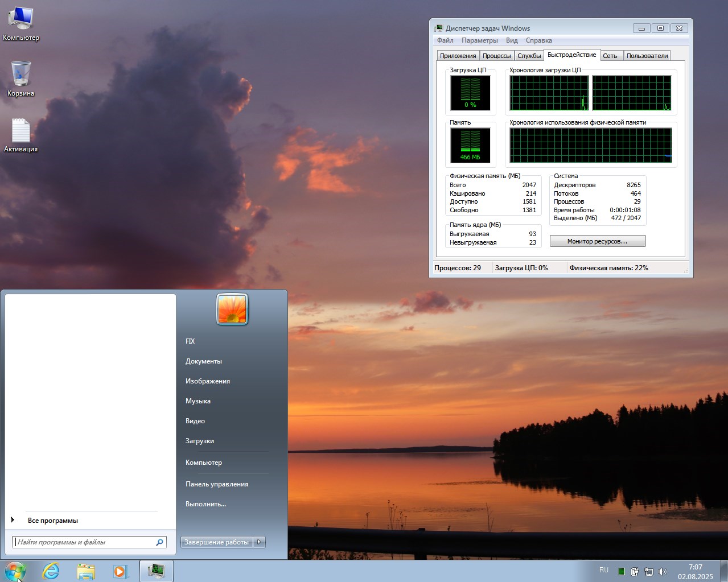The image size is (728, 582).
Task: Click the Task Manager taskbar icon
Action: tap(156, 571)
